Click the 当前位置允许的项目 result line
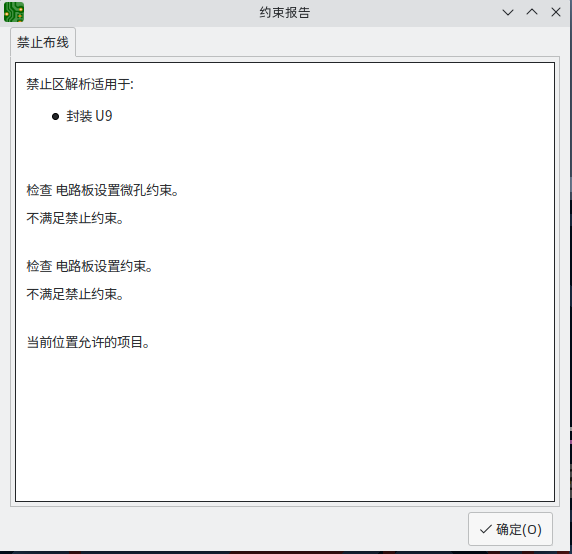Viewport: 572px width, 554px height. coord(88,342)
